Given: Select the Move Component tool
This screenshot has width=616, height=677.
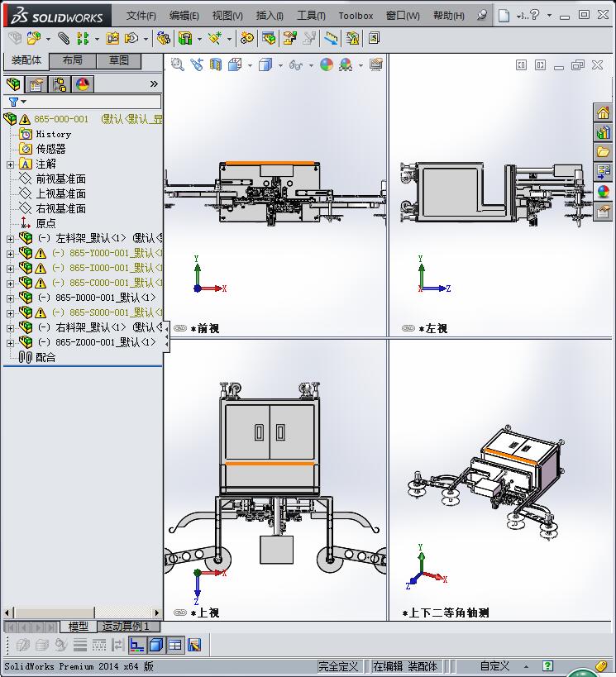Looking at the screenshot, I should [x=131, y=38].
